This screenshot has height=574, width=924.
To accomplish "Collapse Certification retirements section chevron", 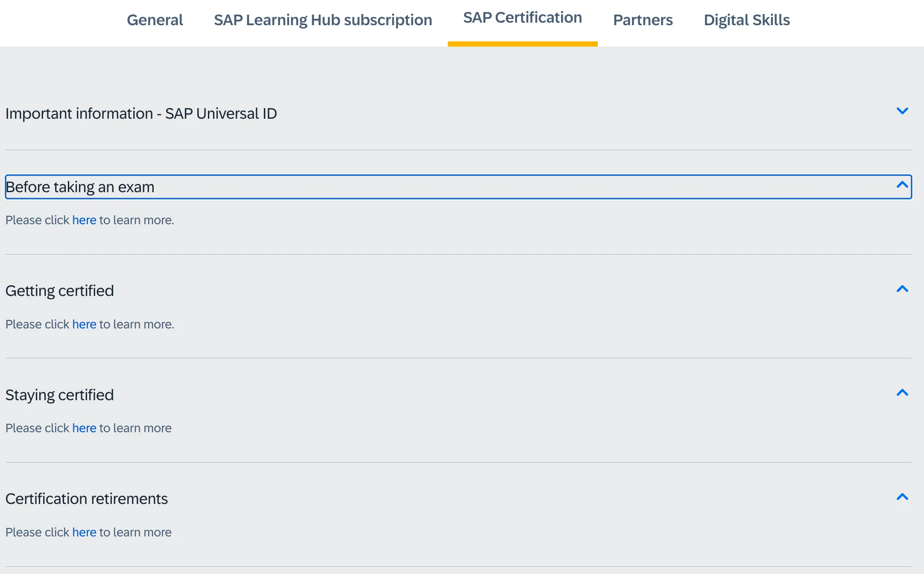I will 902,497.
